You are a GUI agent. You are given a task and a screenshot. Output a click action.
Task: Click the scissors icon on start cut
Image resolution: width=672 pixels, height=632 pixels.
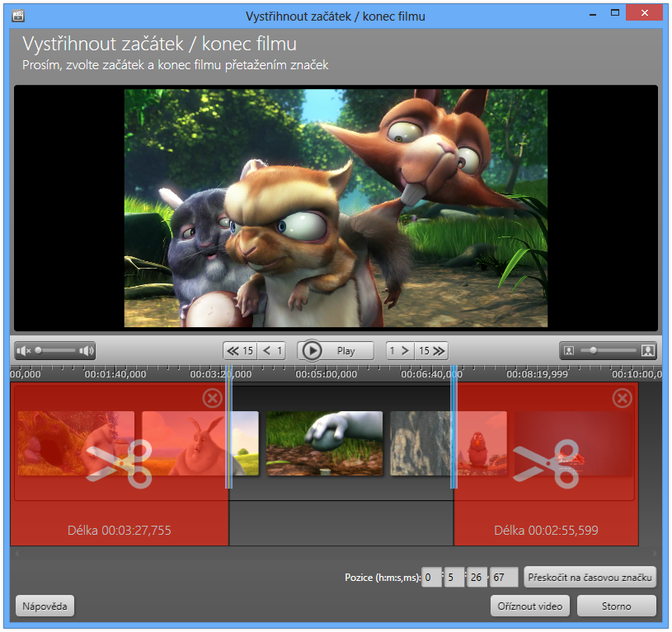tap(120, 464)
